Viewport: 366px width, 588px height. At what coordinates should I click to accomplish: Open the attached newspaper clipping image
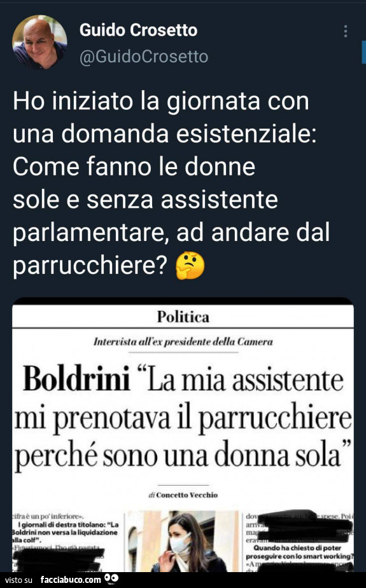coord(183,435)
